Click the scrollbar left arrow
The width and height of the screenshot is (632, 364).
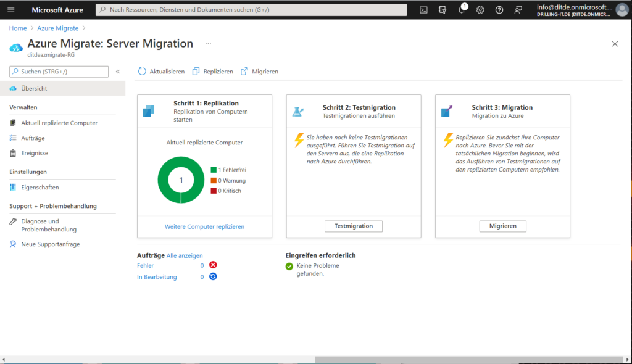(4, 360)
